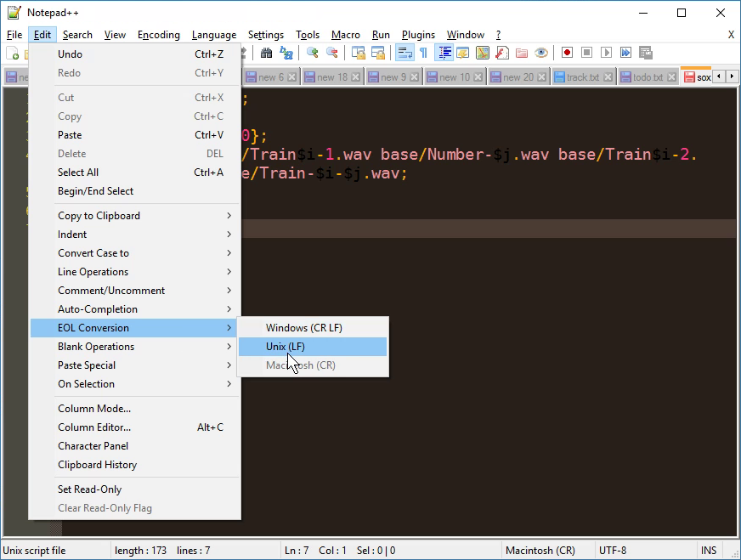Open Folder as Workspace toolbar icon
Screen dimensions: 741x560
point(522,53)
